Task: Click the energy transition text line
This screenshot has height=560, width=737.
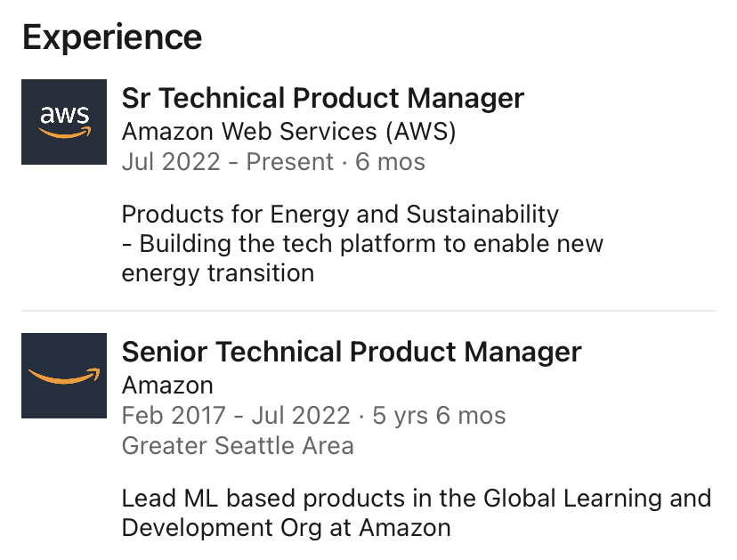Action: [x=217, y=272]
